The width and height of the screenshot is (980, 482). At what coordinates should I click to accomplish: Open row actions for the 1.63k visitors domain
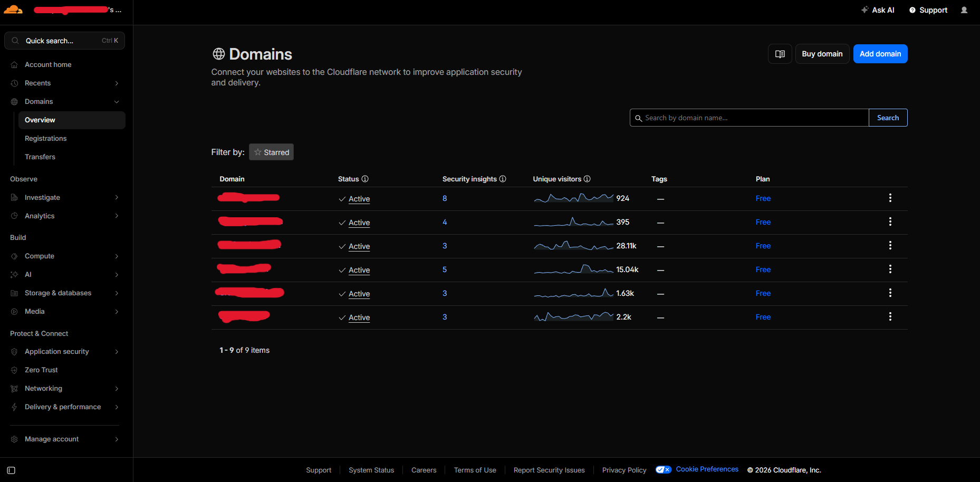(x=890, y=293)
